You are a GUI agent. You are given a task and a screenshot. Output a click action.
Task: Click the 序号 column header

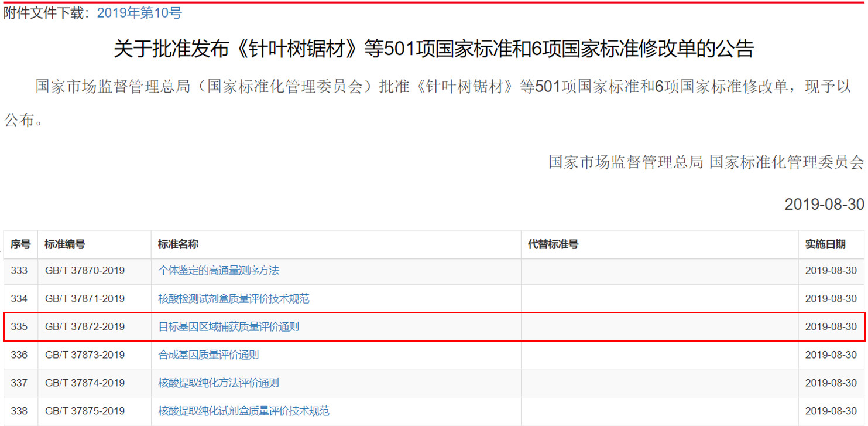[x=20, y=244]
